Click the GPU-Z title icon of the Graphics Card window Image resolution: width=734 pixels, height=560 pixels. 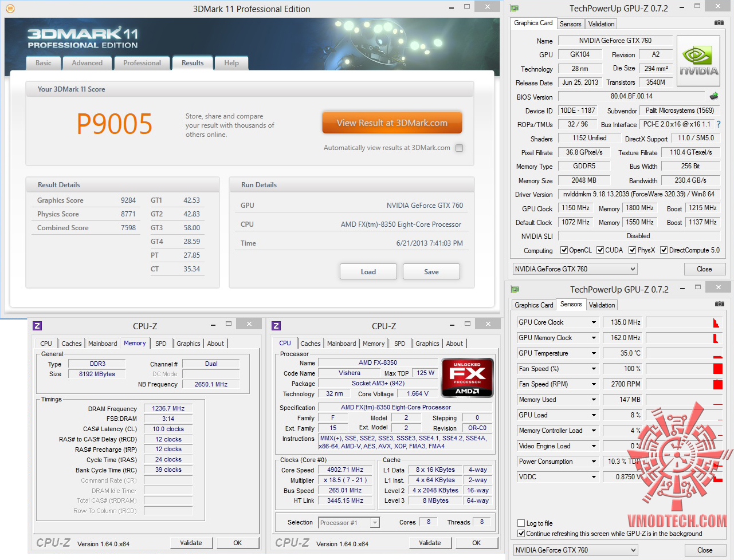[515, 8]
